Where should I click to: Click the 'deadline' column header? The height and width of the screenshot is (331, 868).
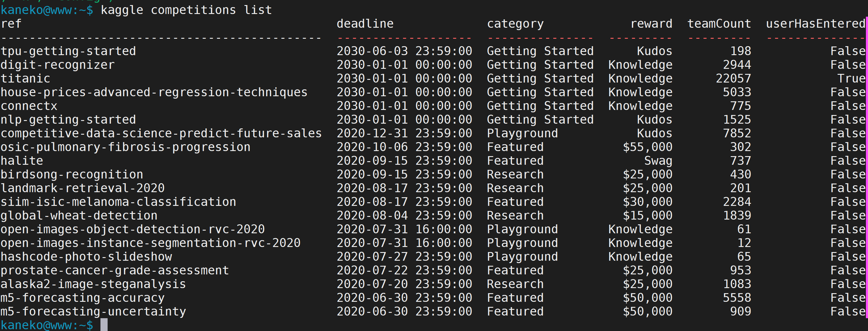[365, 24]
